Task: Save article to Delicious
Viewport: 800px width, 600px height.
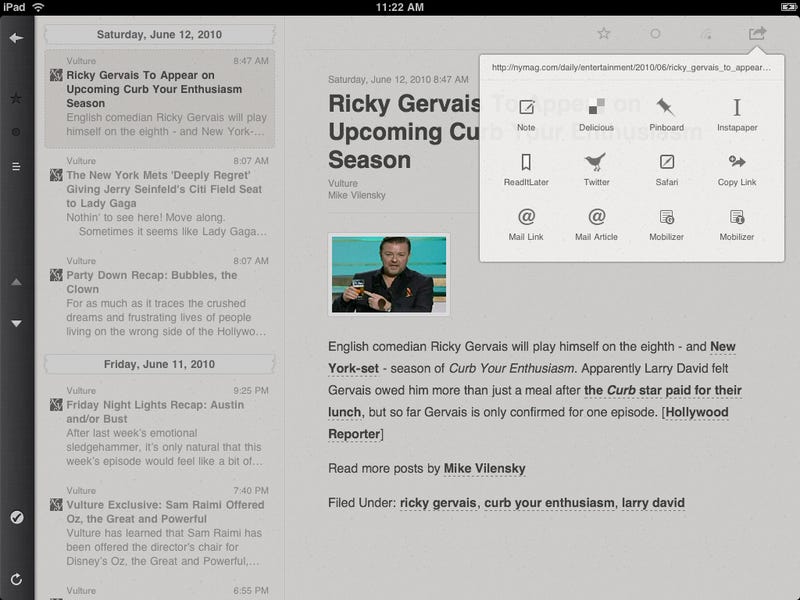Action: click(596, 115)
